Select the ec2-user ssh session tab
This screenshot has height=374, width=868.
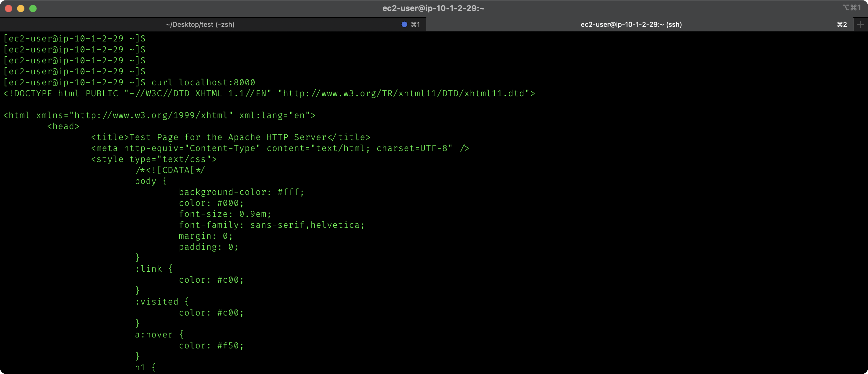tap(631, 24)
